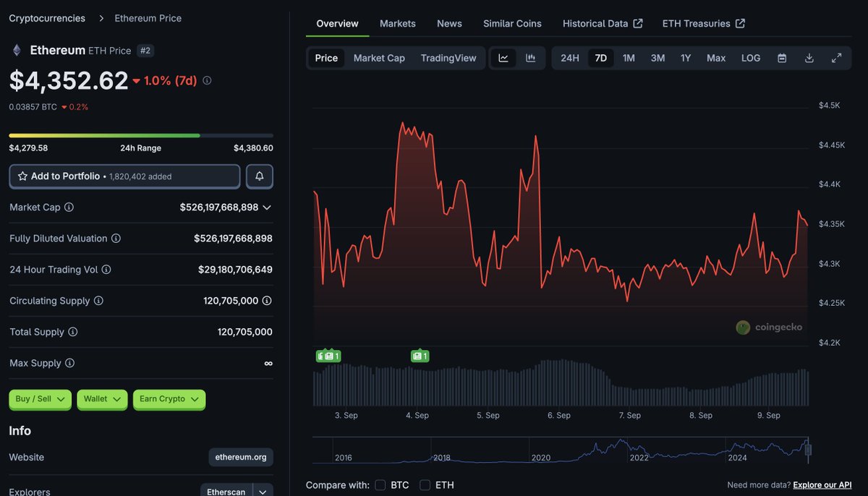868x496 pixels.
Task: Set chart range to 1Y
Action: tap(686, 58)
